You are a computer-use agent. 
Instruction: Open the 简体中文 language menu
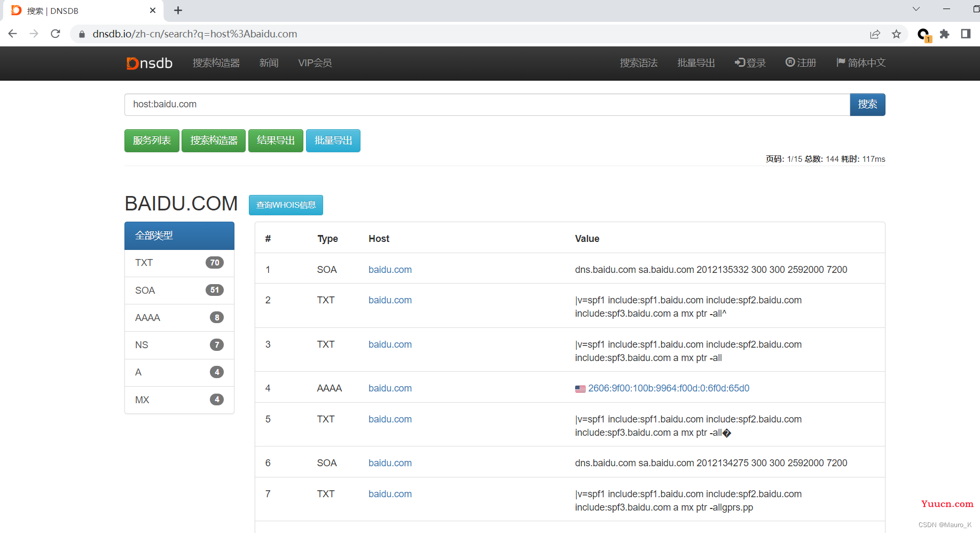861,63
